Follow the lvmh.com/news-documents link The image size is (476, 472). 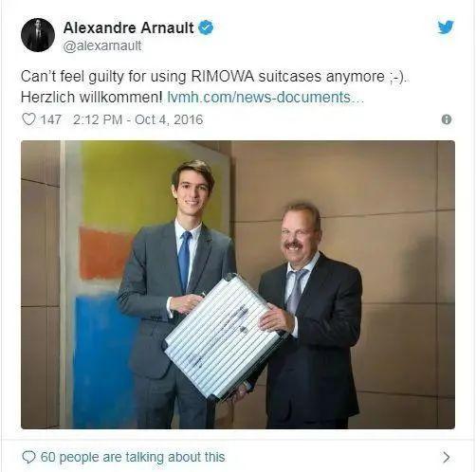click(265, 97)
